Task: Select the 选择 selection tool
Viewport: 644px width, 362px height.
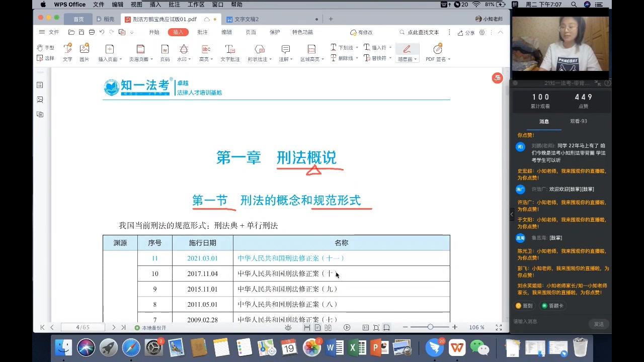Action: (x=45, y=58)
